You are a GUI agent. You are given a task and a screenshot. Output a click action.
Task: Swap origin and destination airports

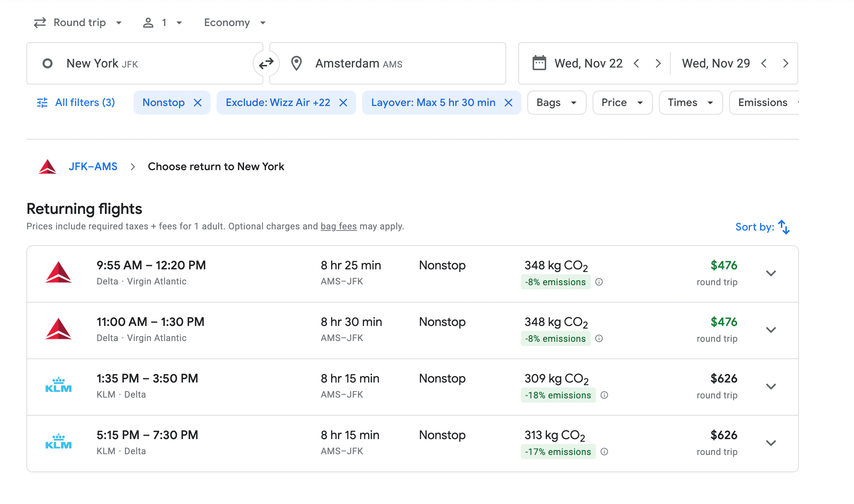pyautogui.click(x=266, y=63)
